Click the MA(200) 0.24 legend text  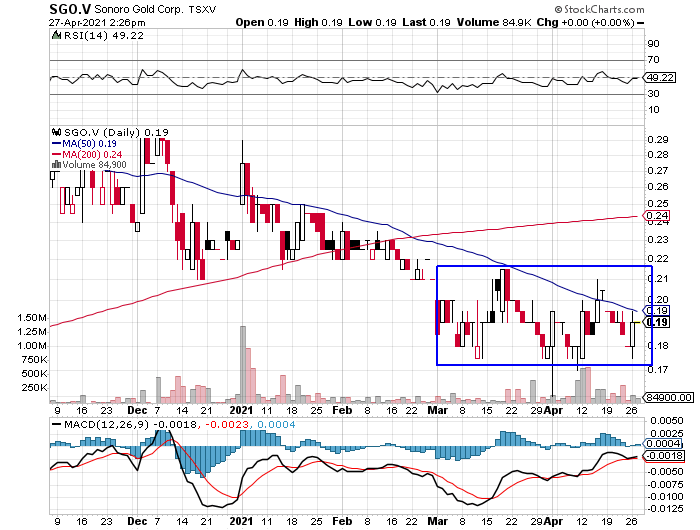point(92,154)
